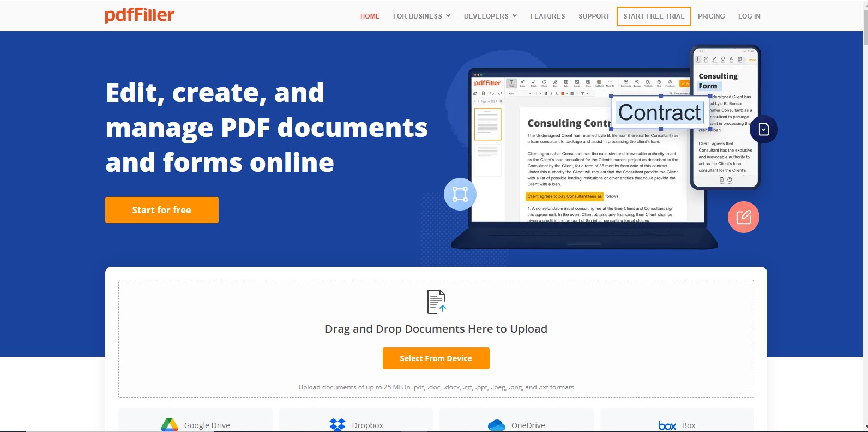The height and width of the screenshot is (432, 868).
Task: Click the Box logo icon
Action: (x=667, y=425)
